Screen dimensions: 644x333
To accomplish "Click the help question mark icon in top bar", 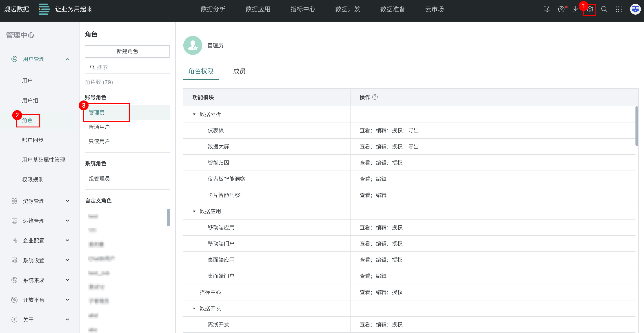I will pos(561,9).
